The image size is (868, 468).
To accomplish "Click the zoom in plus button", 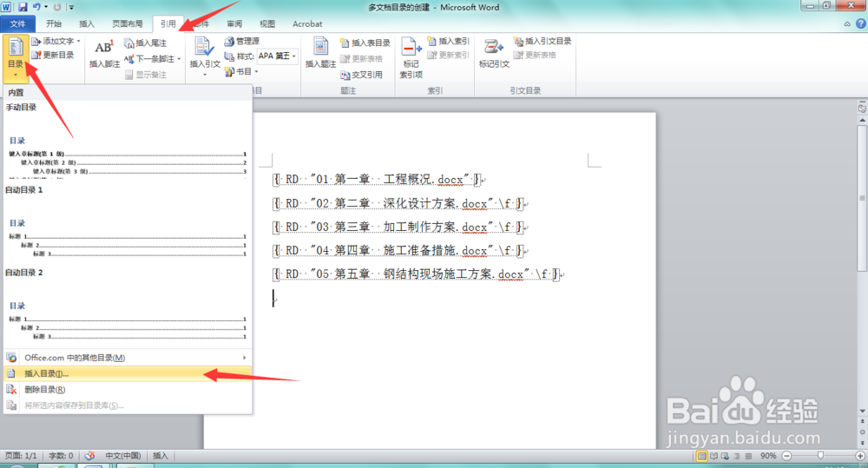I will (860, 456).
